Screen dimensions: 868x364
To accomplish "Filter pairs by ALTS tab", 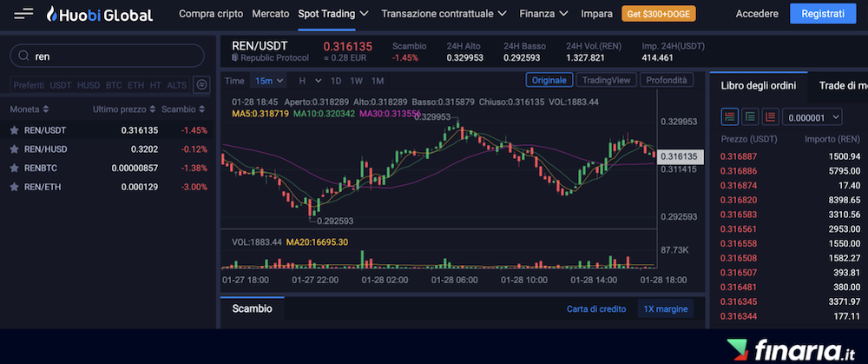I will click(x=176, y=85).
